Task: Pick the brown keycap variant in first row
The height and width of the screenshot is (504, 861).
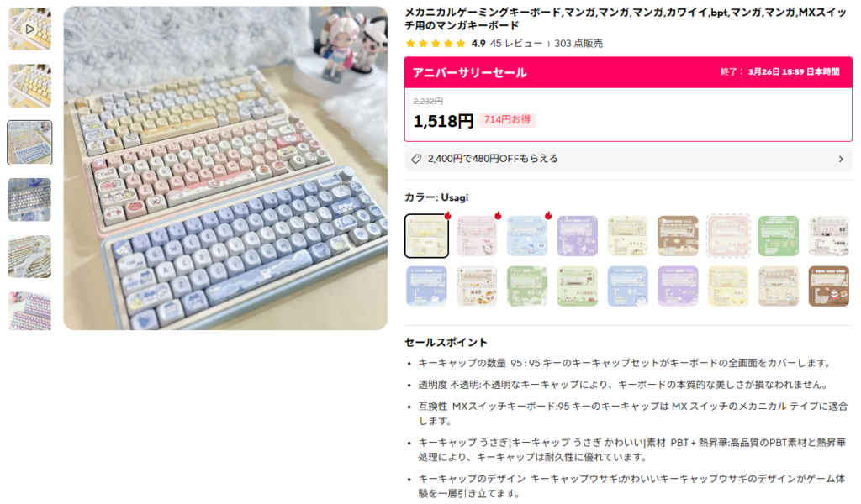Action: 678,236
